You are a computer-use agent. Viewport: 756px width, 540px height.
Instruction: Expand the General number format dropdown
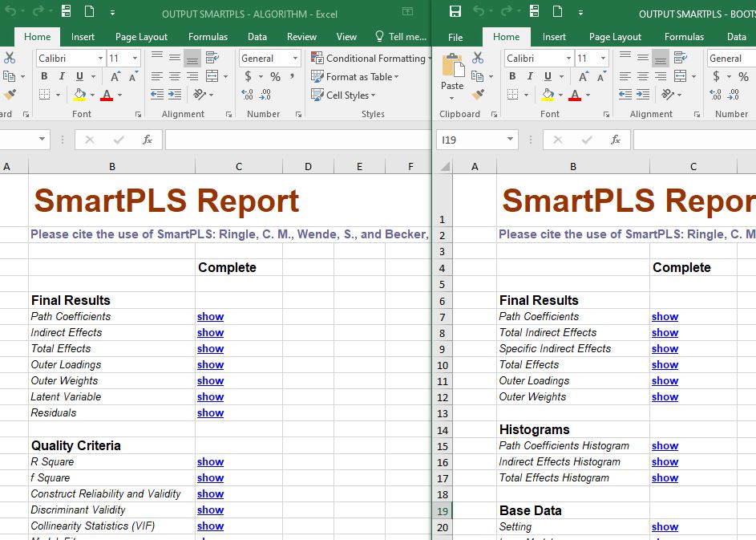tap(296, 58)
